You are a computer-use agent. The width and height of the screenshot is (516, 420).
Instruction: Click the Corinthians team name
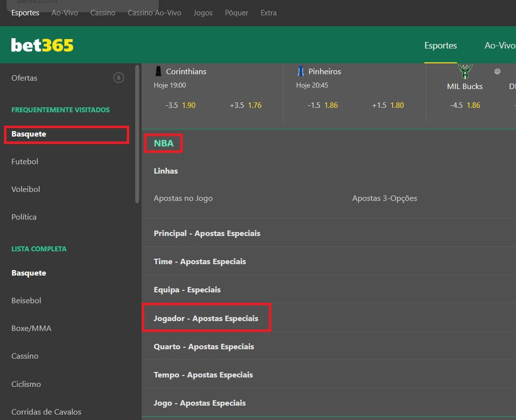(186, 71)
